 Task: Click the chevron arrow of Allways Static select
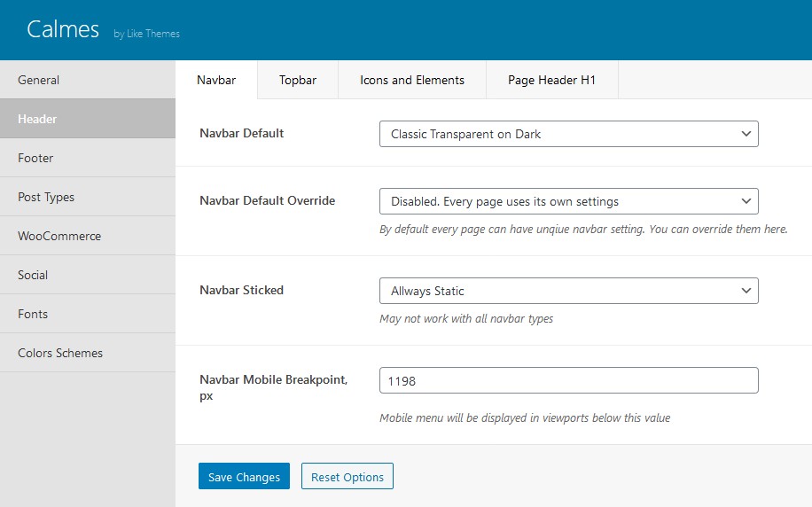tap(746, 291)
